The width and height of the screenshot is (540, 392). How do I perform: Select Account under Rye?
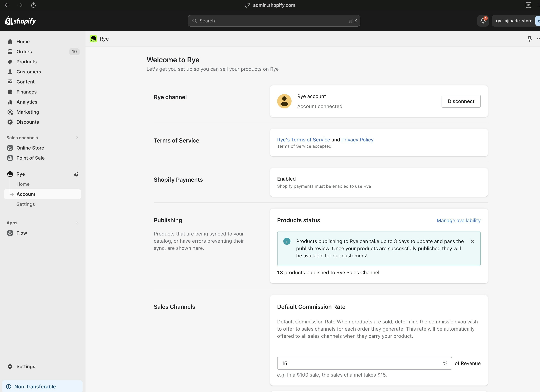pyautogui.click(x=42, y=194)
